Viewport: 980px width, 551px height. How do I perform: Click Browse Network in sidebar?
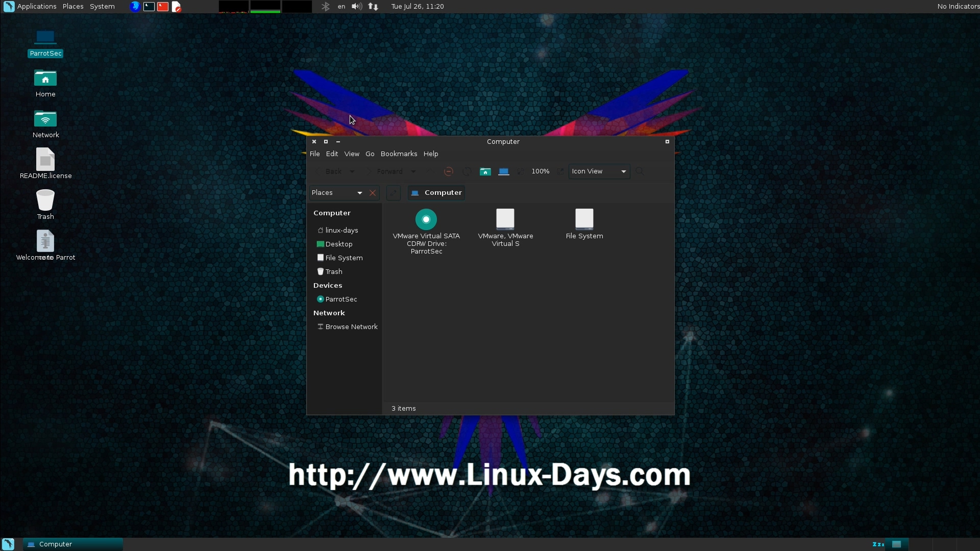351,327
